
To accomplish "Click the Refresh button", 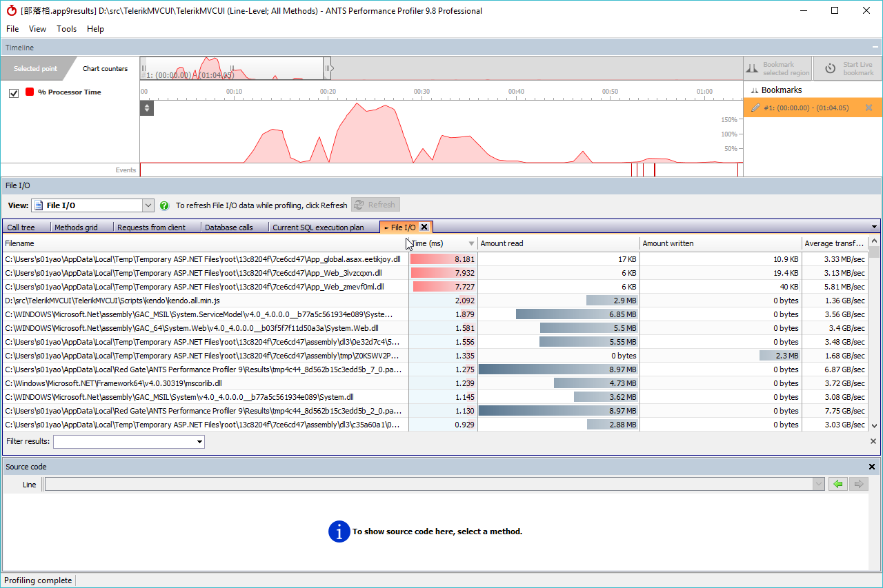I will click(x=375, y=204).
